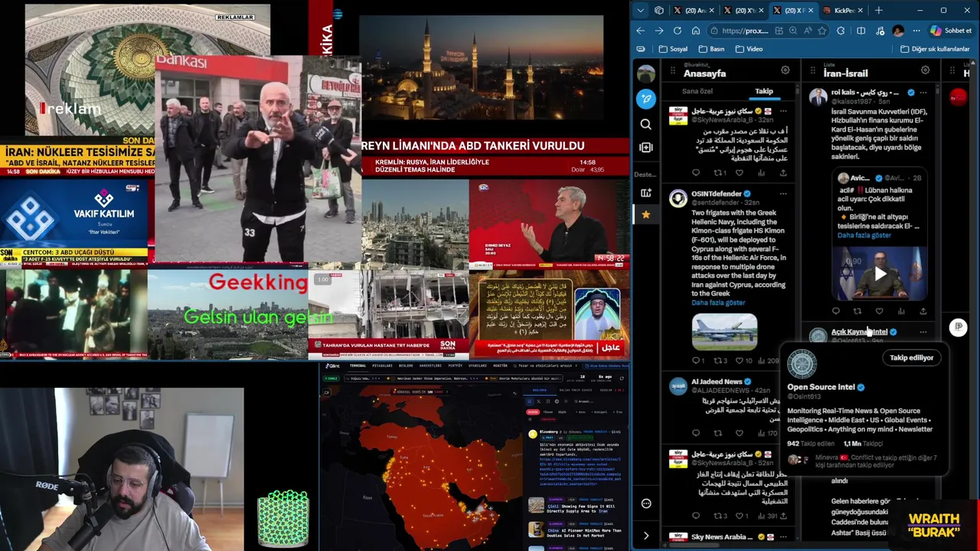Open a new browser tab
Screen dimensions: 980x551
(878, 10)
